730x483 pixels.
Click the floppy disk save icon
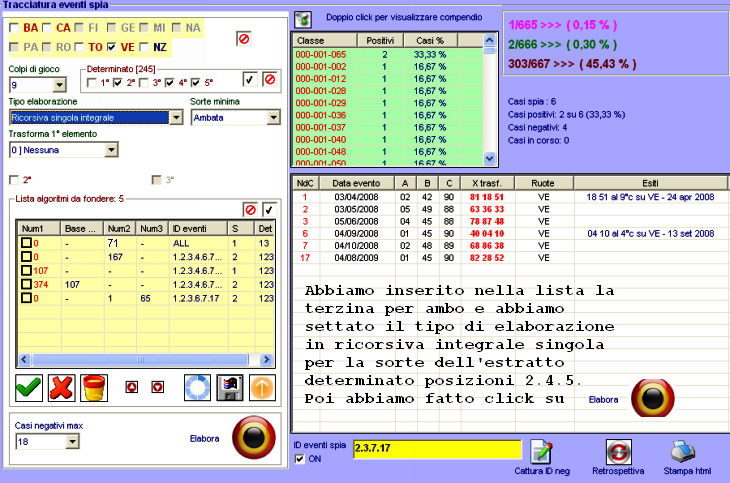[x=231, y=387]
